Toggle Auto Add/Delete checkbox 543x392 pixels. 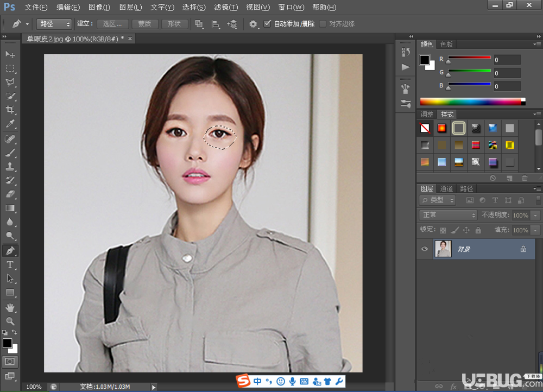coord(267,23)
